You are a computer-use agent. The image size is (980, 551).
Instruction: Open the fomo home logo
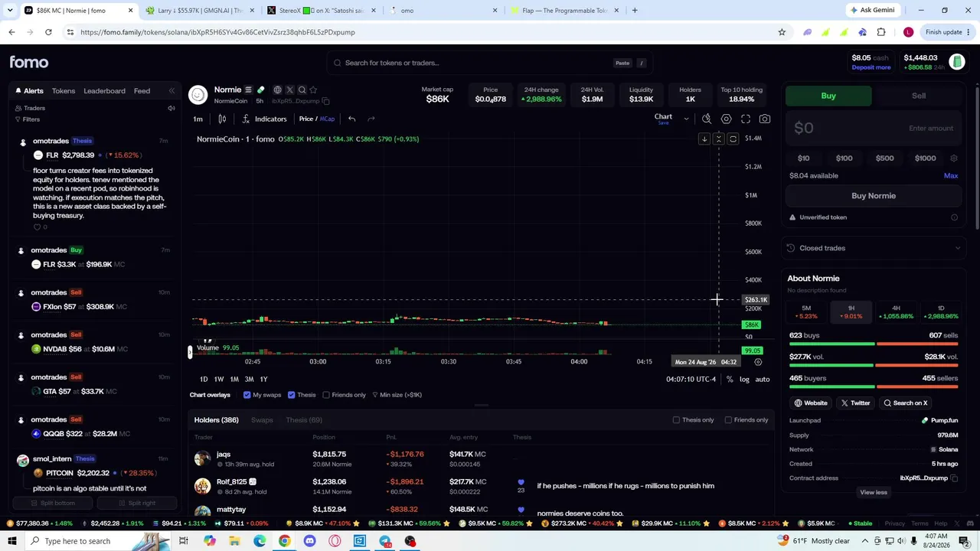(29, 63)
